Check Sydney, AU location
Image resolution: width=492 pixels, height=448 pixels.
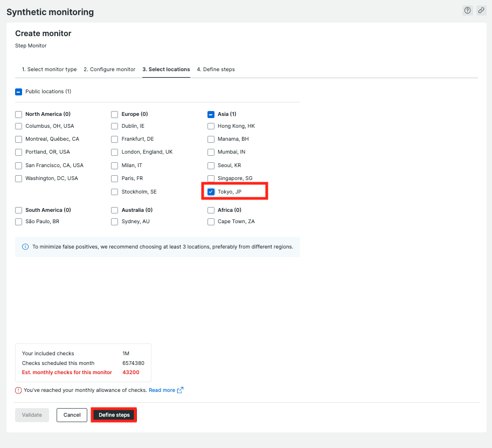point(115,222)
